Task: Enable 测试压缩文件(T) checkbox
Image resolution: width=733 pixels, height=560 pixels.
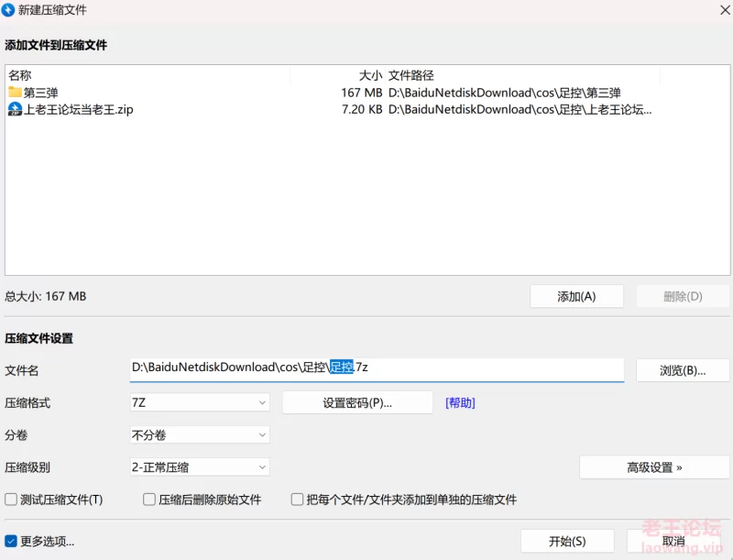Action: 12,500
